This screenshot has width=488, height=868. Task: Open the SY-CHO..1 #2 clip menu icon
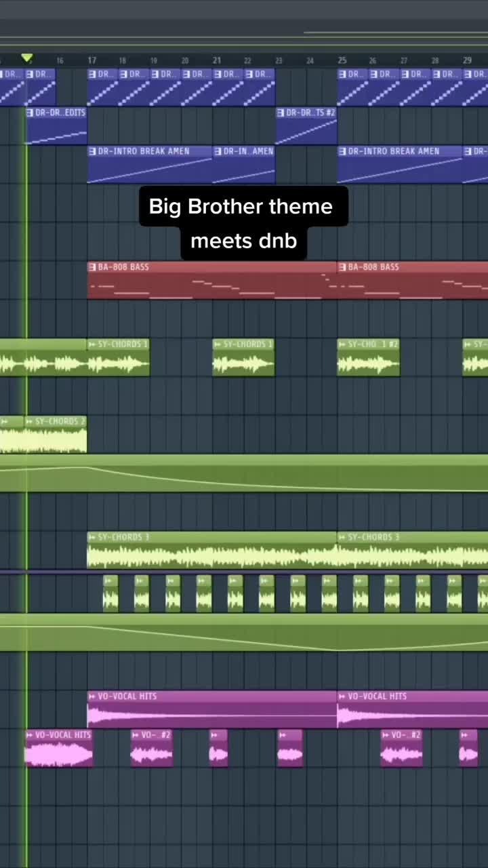(x=342, y=344)
